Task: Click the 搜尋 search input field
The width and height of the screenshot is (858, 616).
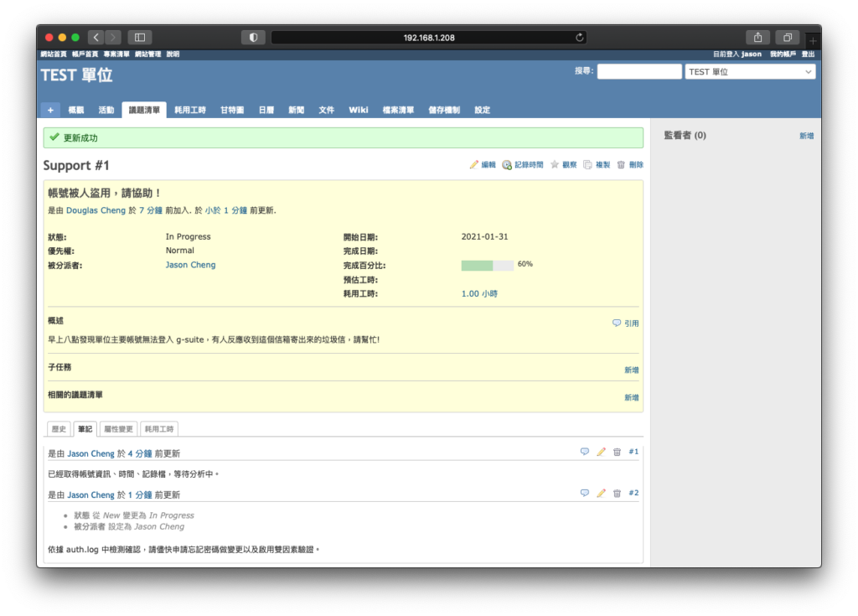Action: pyautogui.click(x=639, y=72)
